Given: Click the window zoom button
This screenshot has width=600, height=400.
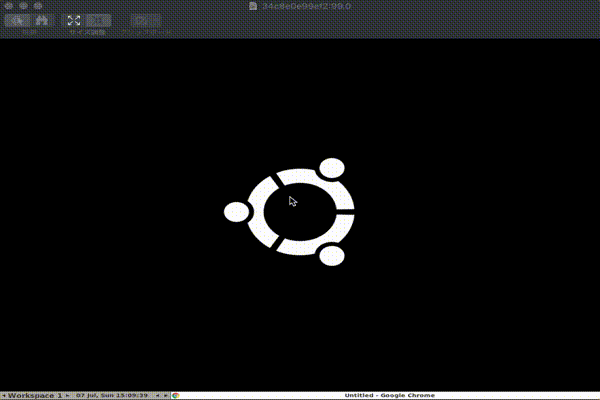Looking at the screenshot, I should (x=38, y=6).
